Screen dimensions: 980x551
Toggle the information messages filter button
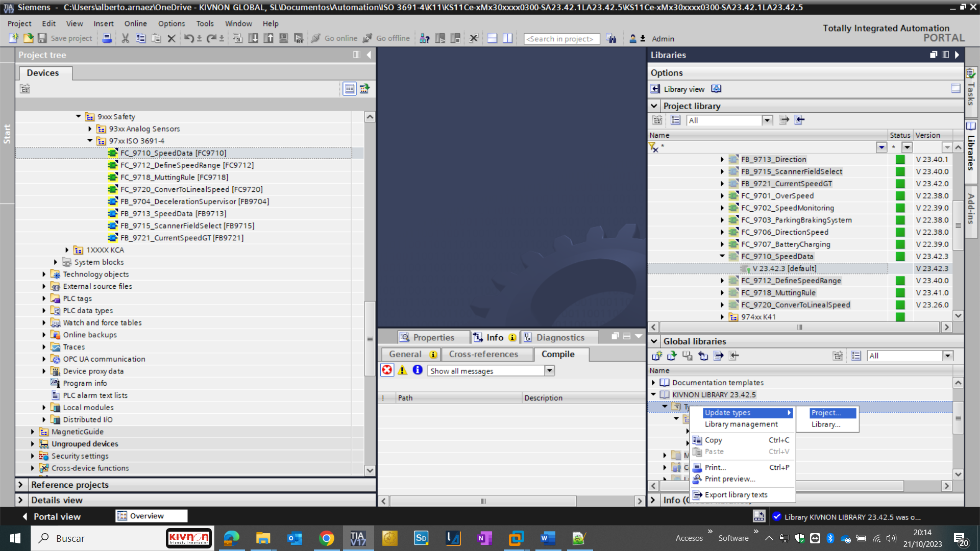(418, 370)
